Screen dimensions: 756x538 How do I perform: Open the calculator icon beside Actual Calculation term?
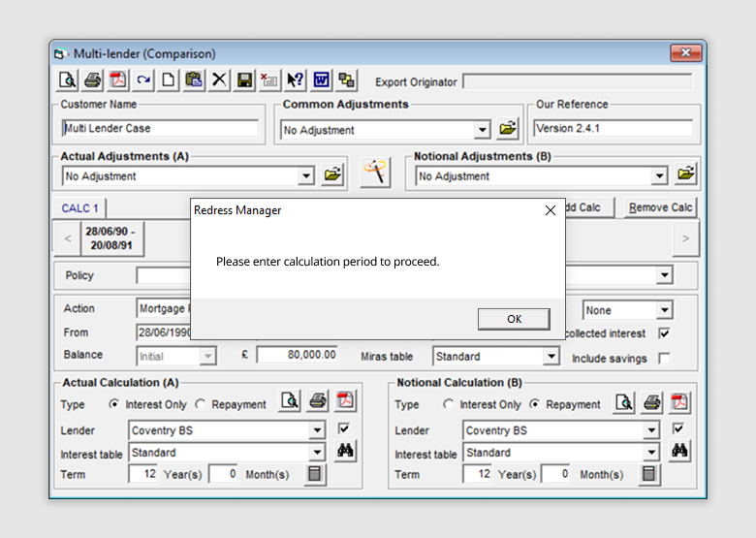[x=314, y=474]
